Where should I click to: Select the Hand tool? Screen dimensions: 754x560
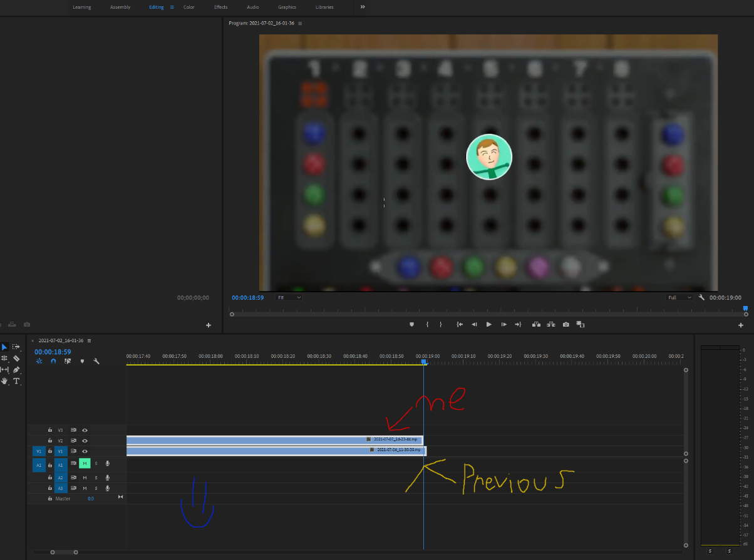point(4,380)
